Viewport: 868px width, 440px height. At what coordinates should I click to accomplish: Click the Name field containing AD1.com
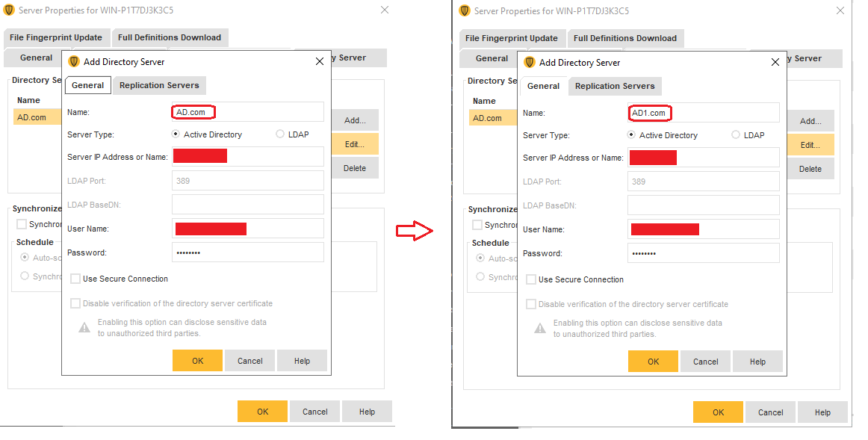[702, 113]
